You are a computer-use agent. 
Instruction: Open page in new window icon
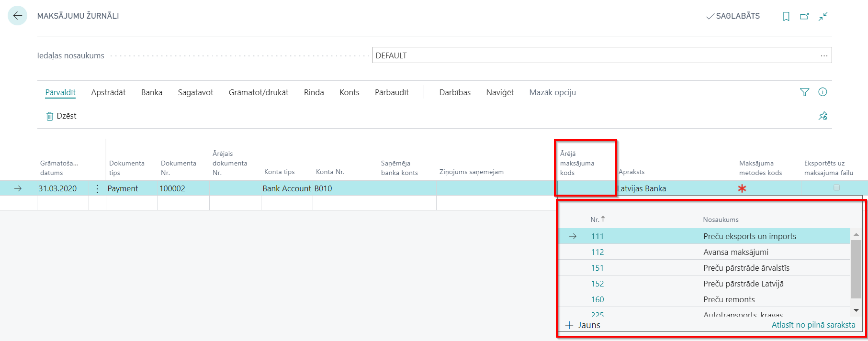[x=804, y=16]
